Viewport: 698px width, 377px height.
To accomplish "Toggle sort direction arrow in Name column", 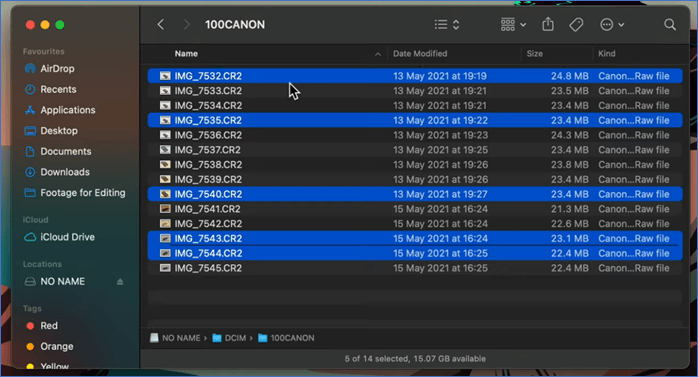I will pyautogui.click(x=377, y=54).
